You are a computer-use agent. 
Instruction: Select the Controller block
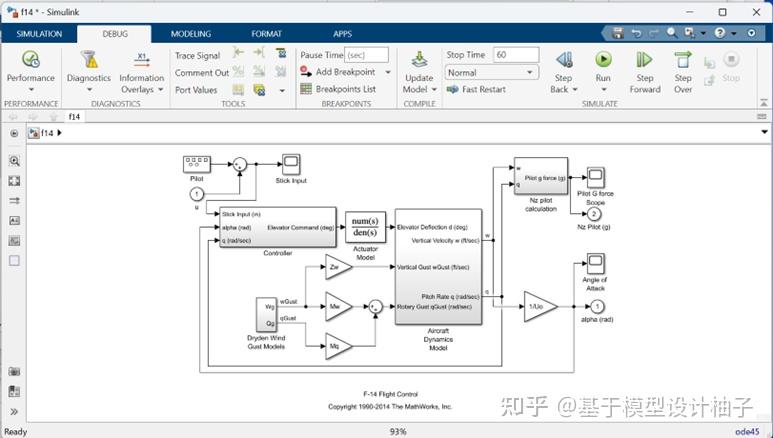pyautogui.click(x=278, y=227)
